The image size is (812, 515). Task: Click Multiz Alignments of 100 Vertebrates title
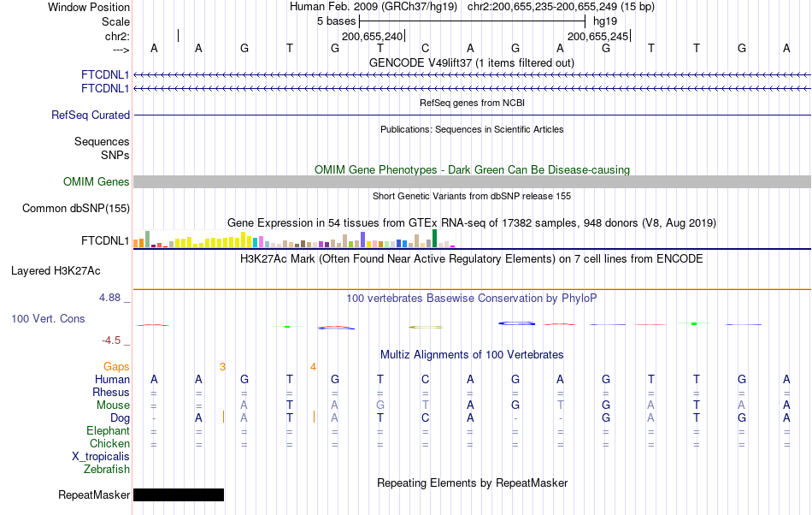pyautogui.click(x=472, y=354)
